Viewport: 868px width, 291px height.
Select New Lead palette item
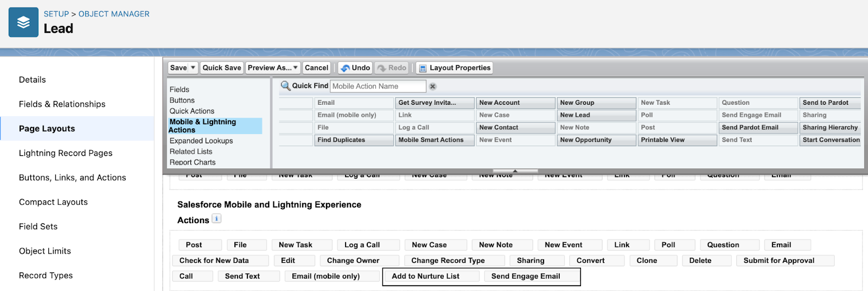(x=596, y=115)
